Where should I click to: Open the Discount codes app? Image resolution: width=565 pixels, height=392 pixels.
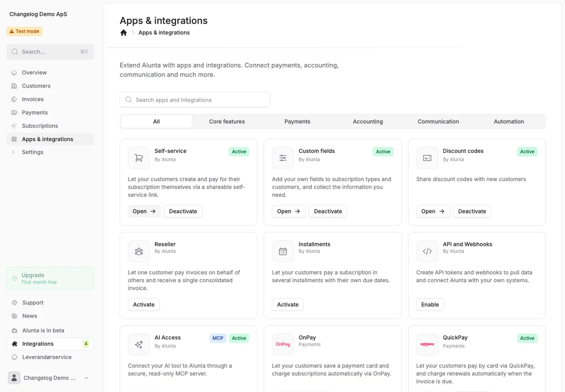tap(433, 211)
